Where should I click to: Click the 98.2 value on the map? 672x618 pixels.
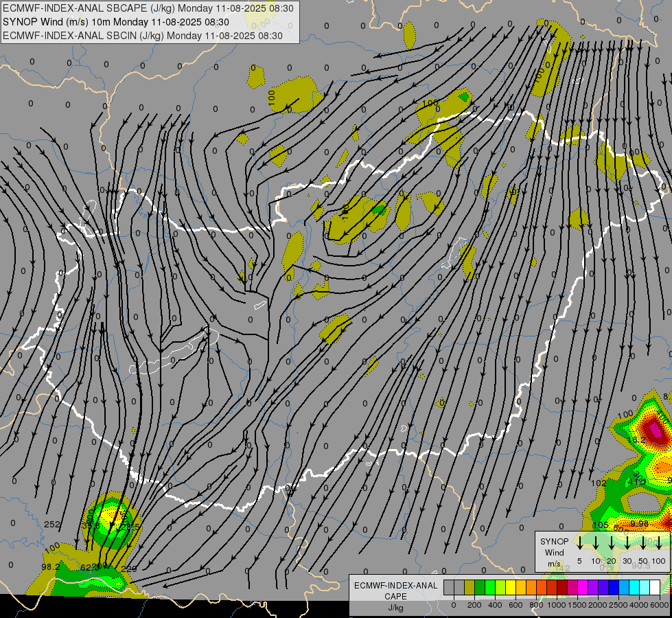[51, 566]
